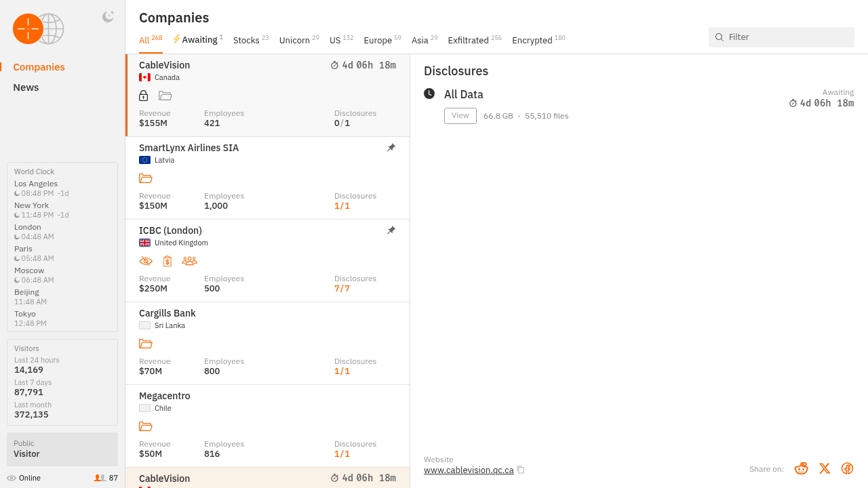Click the clock icon beside All Data

click(x=429, y=94)
